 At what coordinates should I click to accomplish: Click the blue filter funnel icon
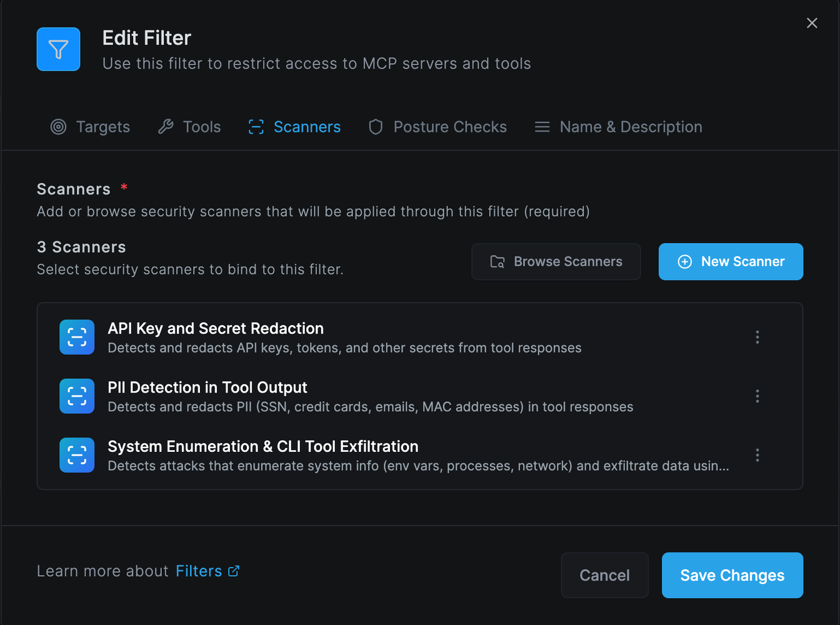[58, 49]
